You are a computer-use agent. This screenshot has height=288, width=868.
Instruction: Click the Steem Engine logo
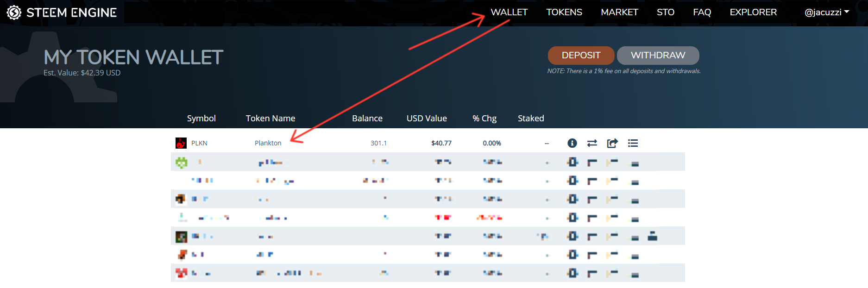pyautogui.click(x=62, y=13)
